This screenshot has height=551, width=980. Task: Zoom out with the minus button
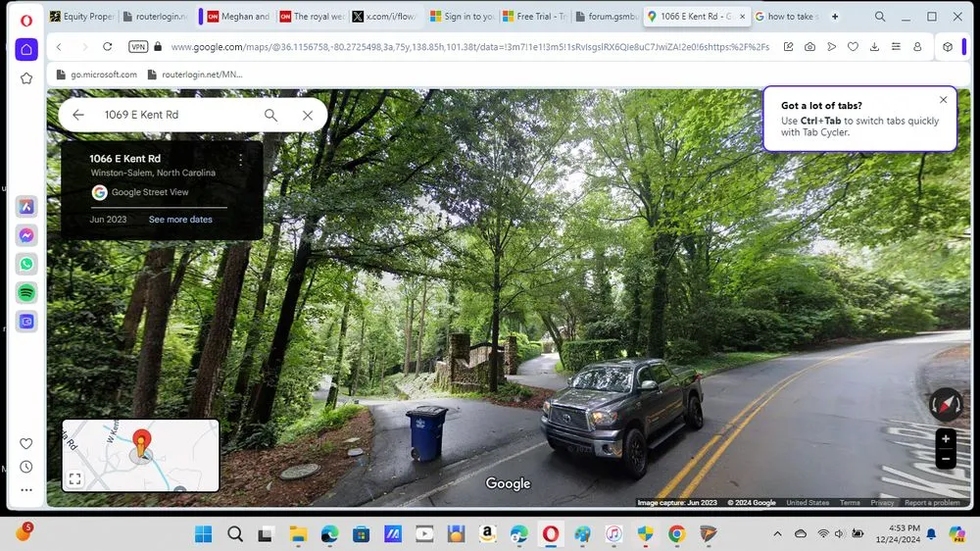click(946, 459)
